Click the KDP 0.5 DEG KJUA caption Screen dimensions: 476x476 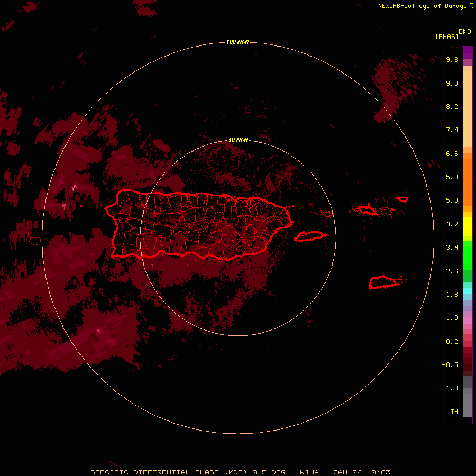click(x=240, y=472)
